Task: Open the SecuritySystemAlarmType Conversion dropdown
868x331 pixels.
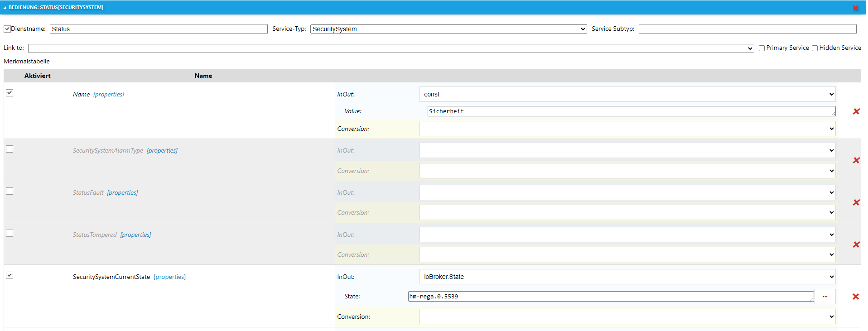Action: [627, 171]
